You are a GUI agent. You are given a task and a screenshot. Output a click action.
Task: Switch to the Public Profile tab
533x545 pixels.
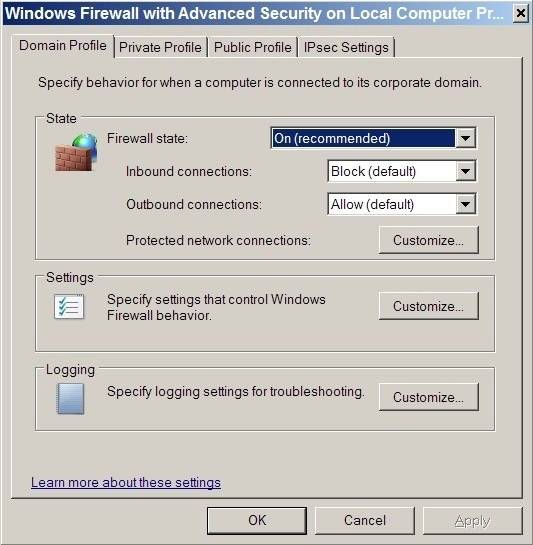pos(252,47)
